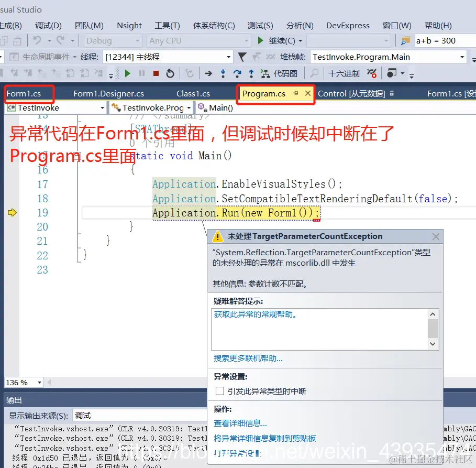Open the 帮助(H) menu
The height and width of the screenshot is (468, 476).
[438, 26]
